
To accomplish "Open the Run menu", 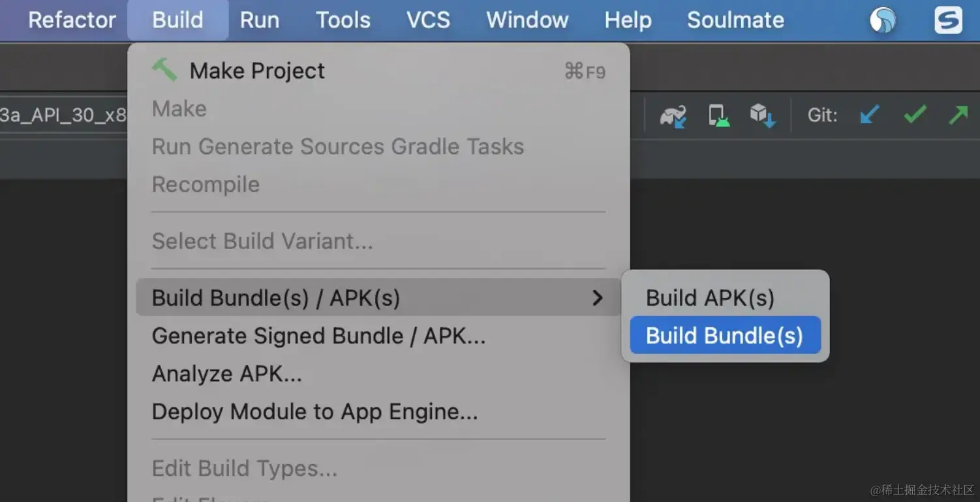I will pyautogui.click(x=259, y=20).
